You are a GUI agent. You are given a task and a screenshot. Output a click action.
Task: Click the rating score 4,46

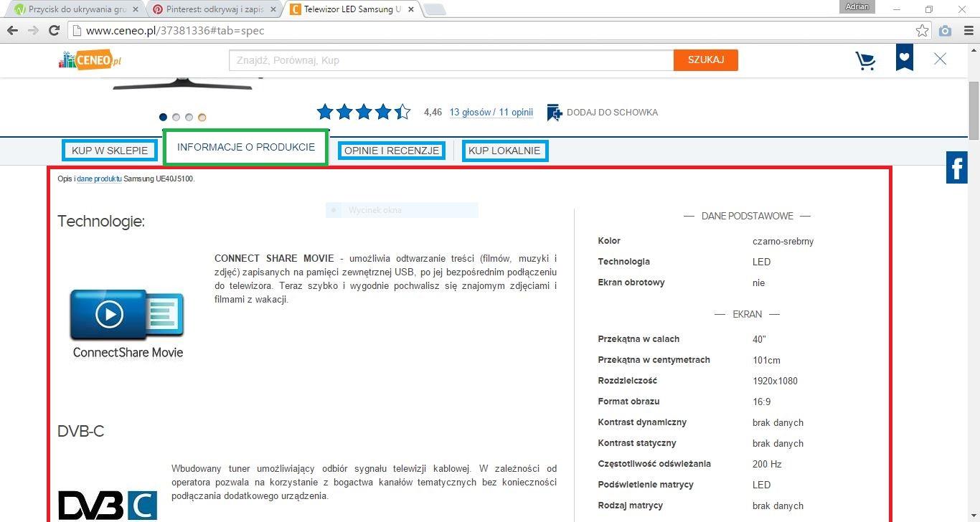433,112
